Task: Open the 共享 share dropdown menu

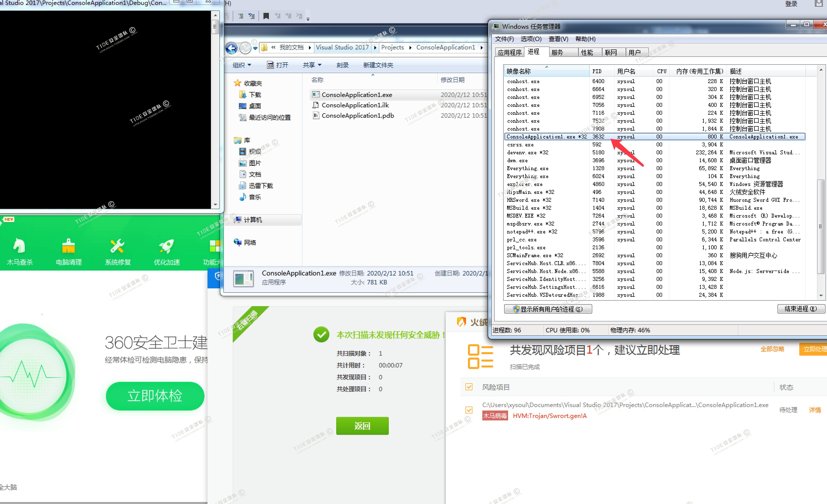Action: tap(312, 65)
